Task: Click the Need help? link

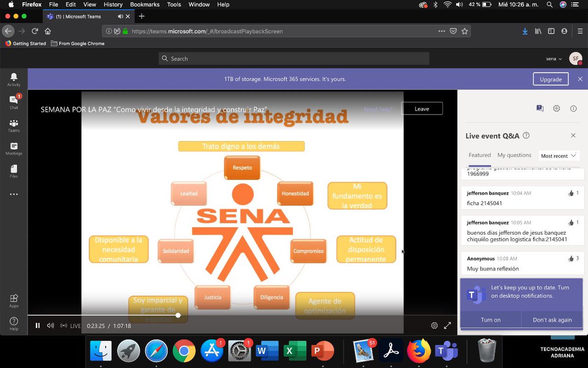Action: pos(378,109)
